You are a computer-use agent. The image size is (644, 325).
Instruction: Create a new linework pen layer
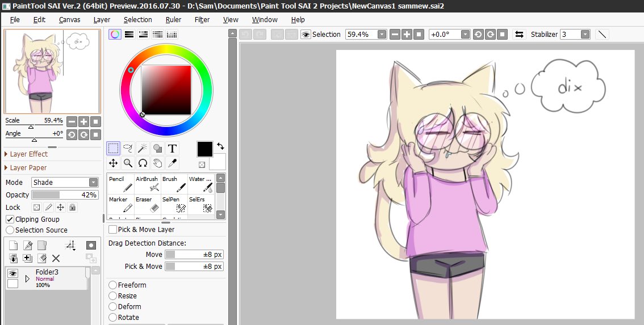27,246
